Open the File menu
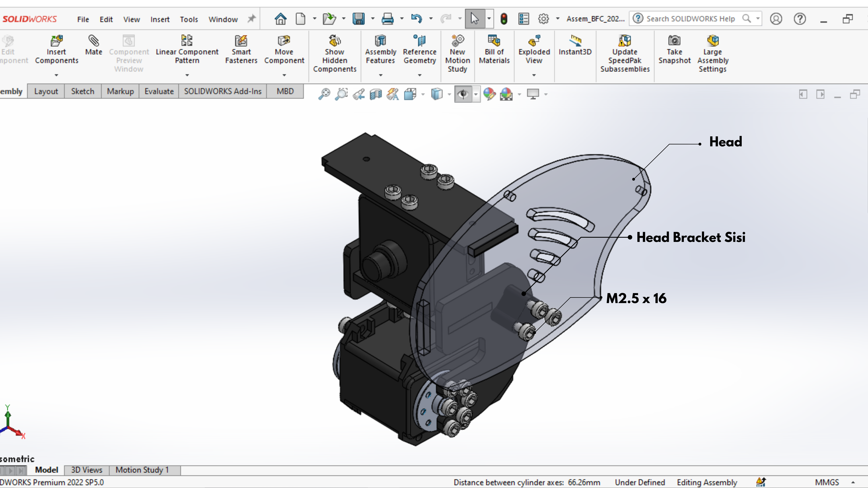Viewport: 868px width, 488px height. pos(83,19)
